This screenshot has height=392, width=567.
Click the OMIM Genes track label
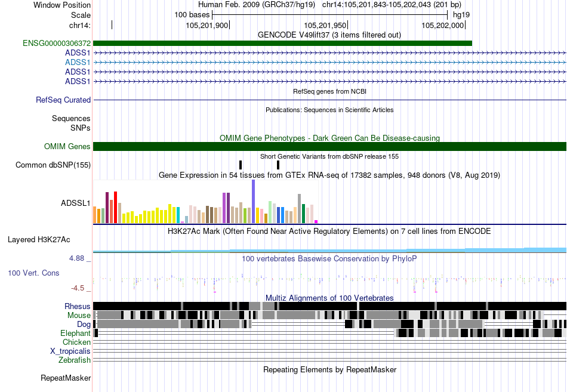67,146
